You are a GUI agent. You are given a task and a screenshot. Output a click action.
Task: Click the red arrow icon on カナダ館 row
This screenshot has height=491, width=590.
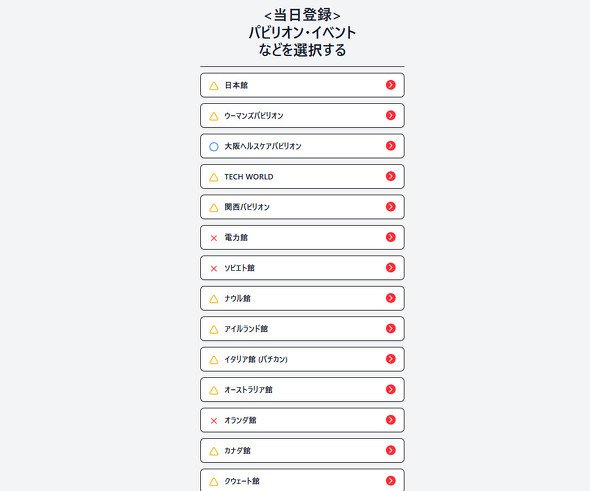click(x=391, y=450)
